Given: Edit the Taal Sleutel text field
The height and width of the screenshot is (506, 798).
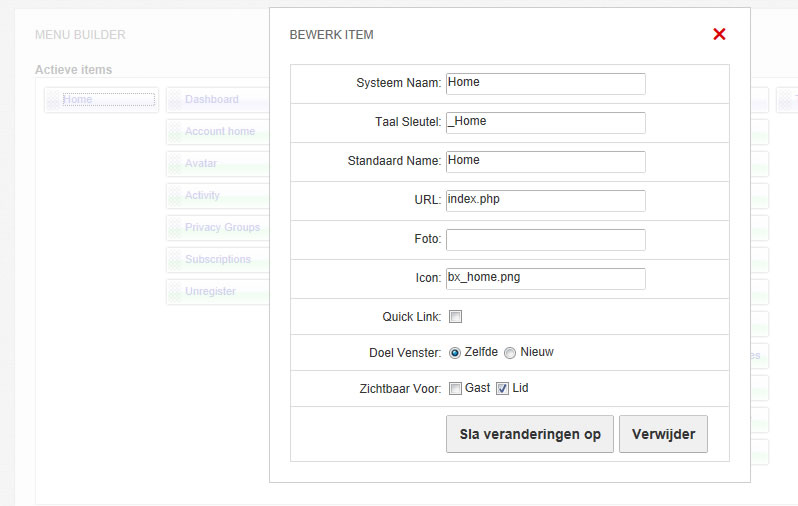Looking at the screenshot, I should pyautogui.click(x=546, y=123).
